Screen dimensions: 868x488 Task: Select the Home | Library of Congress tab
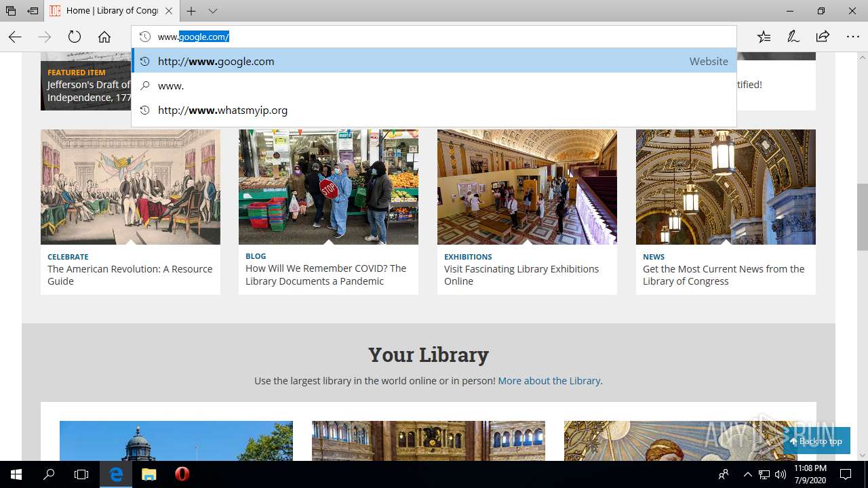112,11
